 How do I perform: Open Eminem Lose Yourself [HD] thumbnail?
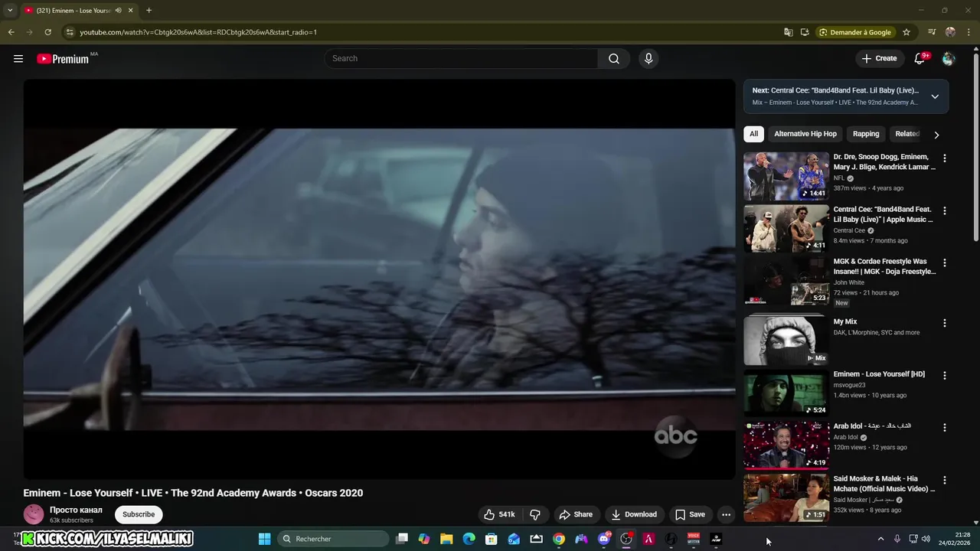coord(786,393)
